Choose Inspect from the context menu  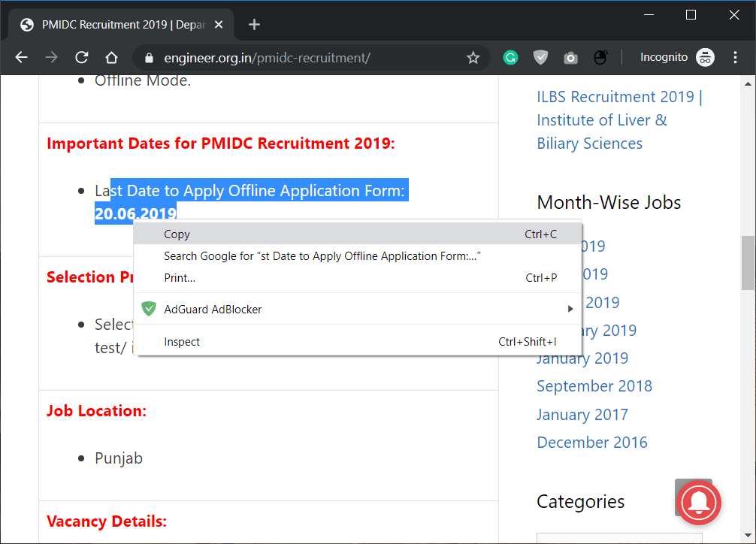point(357,342)
